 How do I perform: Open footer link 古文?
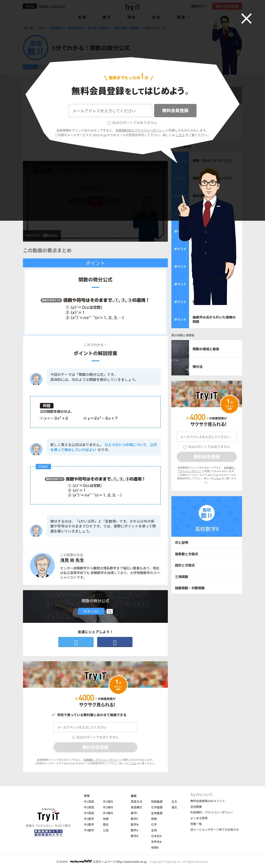pyautogui.click(x=174, y=802)
